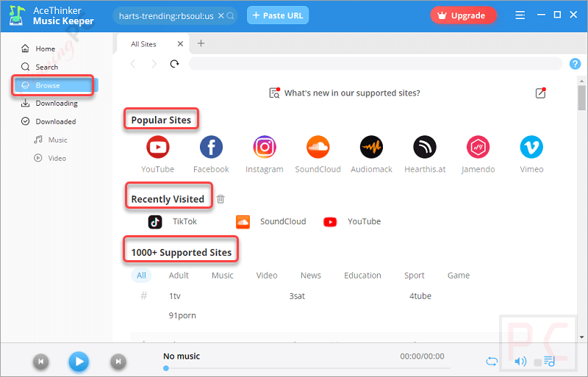The width and height of the screenshot is (588, 377).
Task: Open TikTok from Recently Visited
Action: point(173,222)
